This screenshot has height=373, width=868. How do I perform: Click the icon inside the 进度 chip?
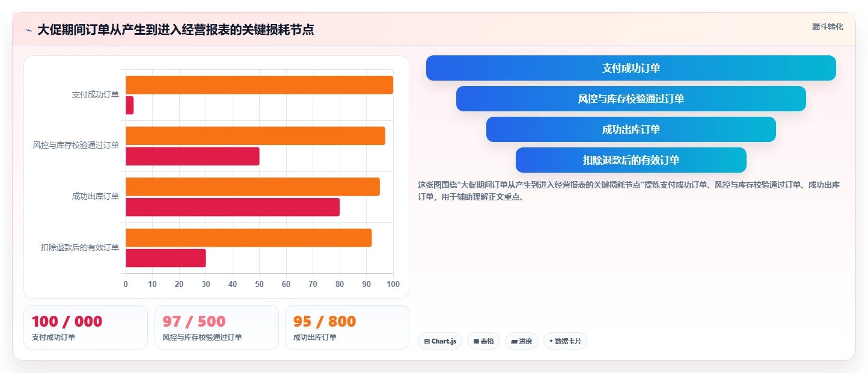514,341
